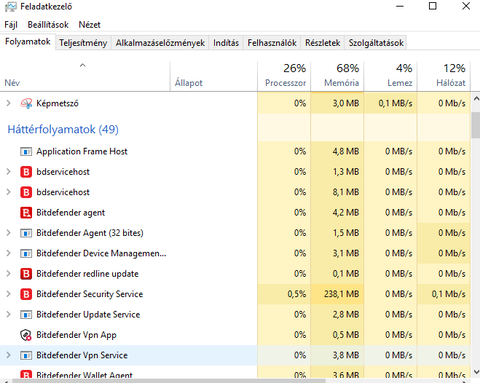The width and height of the screenshot is (480, 383).
Task: Expand the Bitdefender Vpn Service row
Action: click(x=9, y=355)
